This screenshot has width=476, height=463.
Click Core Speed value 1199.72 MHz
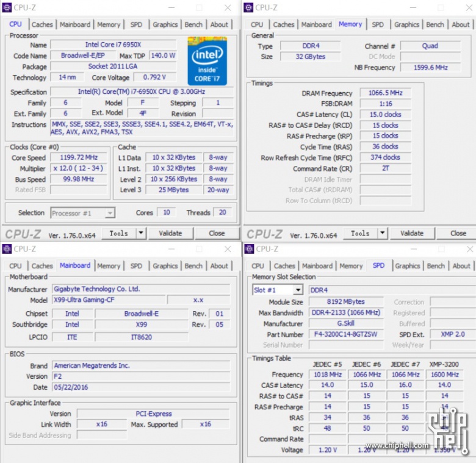tap(79, 157)
